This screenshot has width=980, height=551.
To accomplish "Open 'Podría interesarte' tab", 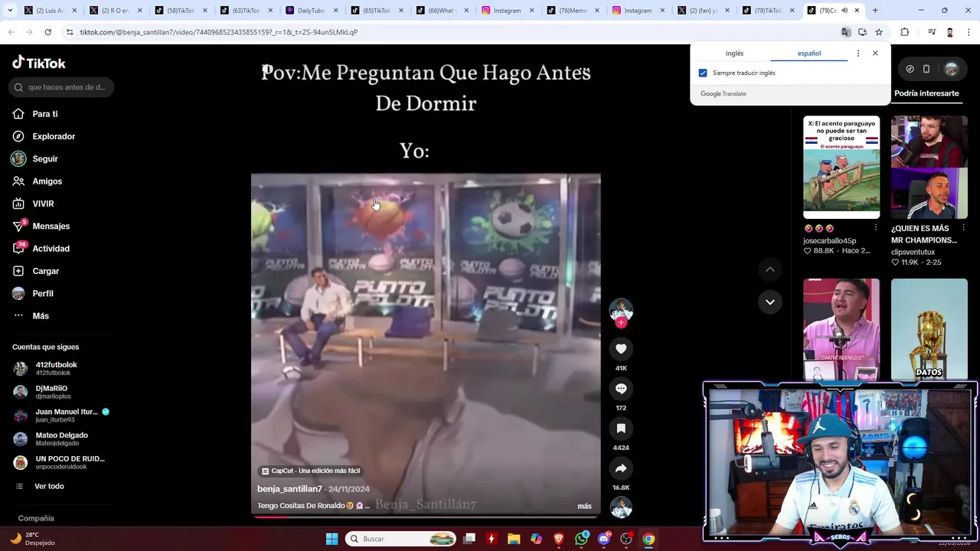I will [926, 93].
